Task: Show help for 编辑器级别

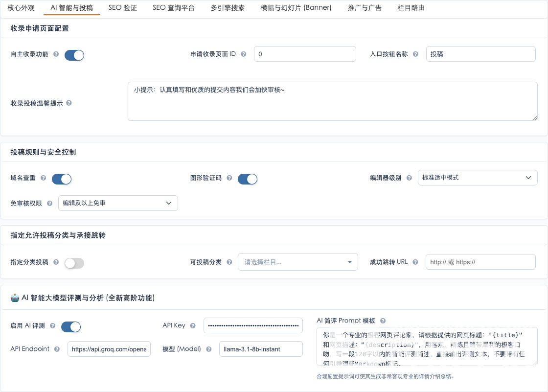Action: 409,178
